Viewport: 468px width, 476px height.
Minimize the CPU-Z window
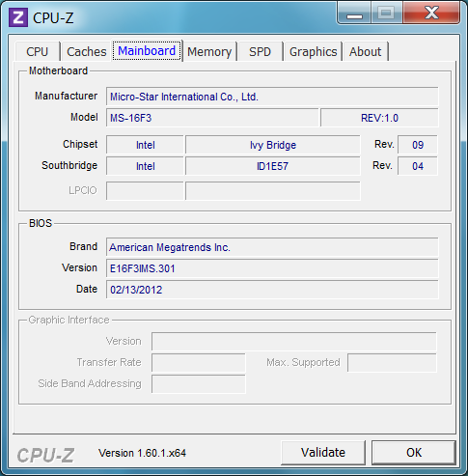click(x=354, y=14)
